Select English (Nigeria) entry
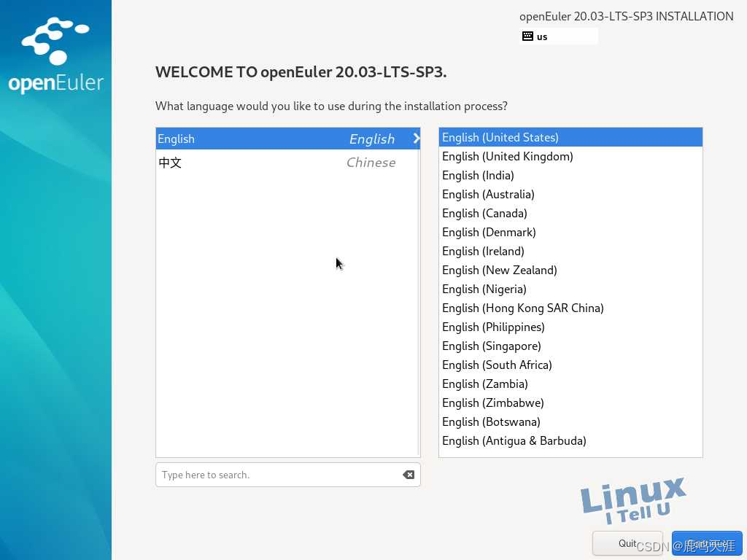This screenshot has width=747, height=560. 570,289
